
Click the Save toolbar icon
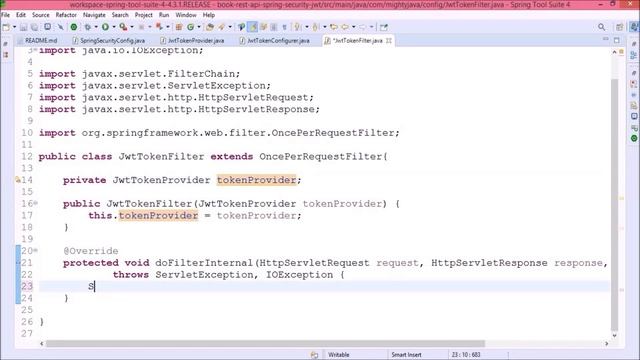[24, 27]
